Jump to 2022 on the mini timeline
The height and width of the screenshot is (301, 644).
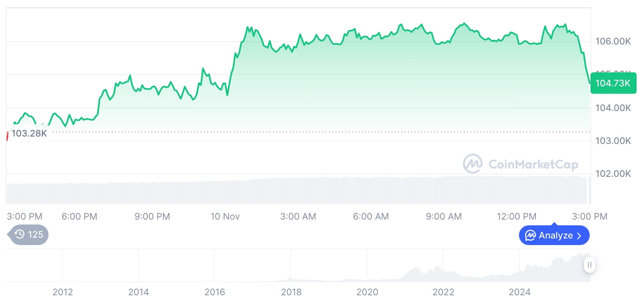point(443,292)
